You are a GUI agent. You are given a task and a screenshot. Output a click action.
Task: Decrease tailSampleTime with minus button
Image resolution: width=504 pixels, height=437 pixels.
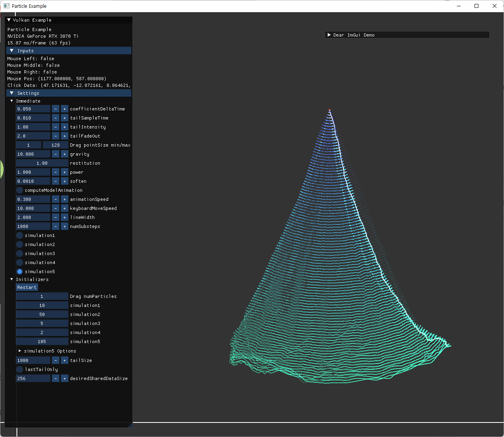(55, 118)
